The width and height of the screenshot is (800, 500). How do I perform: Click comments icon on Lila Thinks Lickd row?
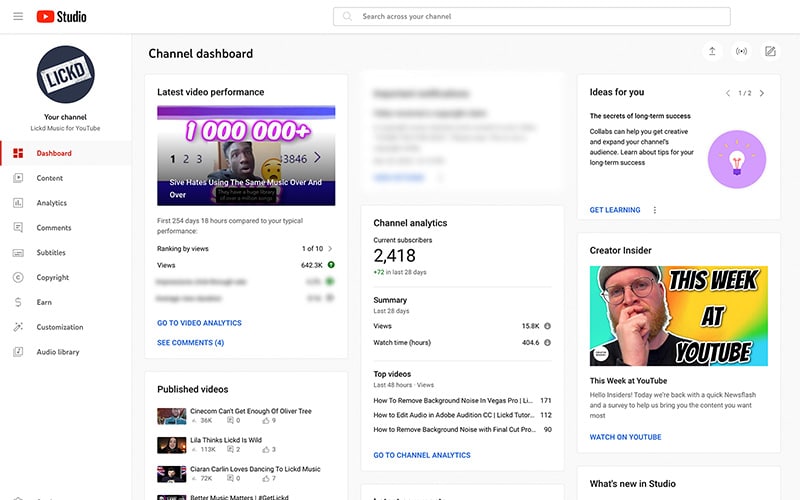click(230, 449)
